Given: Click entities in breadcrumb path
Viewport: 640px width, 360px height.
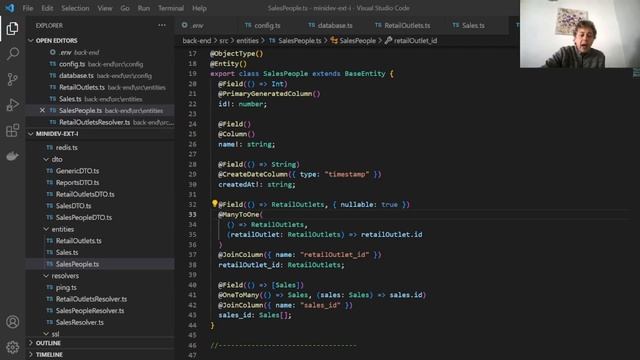Looking at the screenshot, I should pos(247,40).
